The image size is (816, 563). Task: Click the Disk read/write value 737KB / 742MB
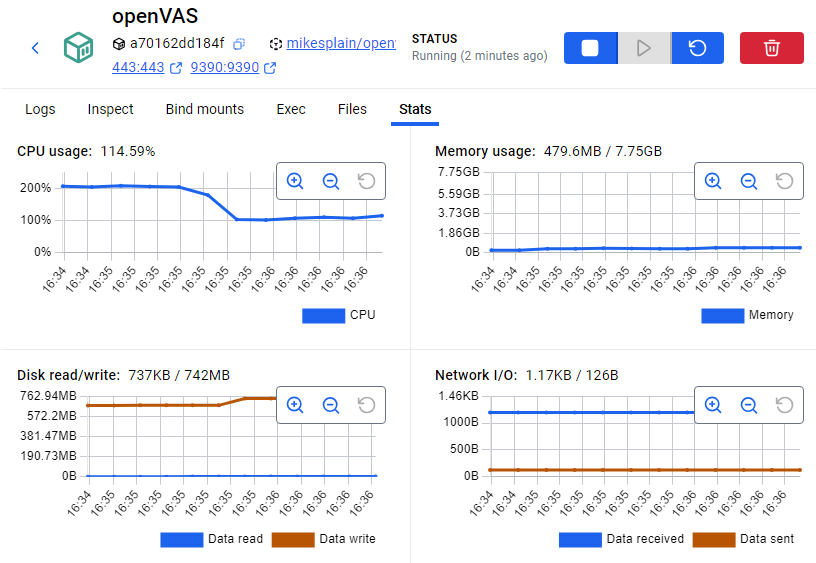(x=179, y=375)
